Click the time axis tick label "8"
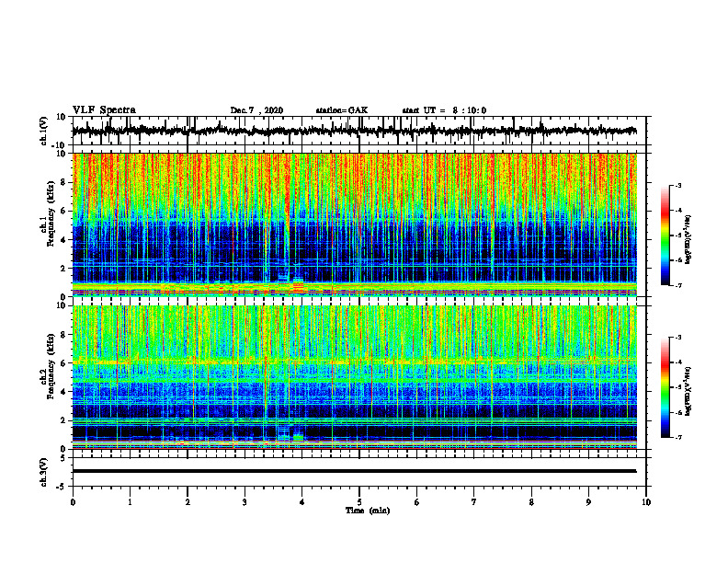This screenshot has height=563, width=728. tap(531, 502)
